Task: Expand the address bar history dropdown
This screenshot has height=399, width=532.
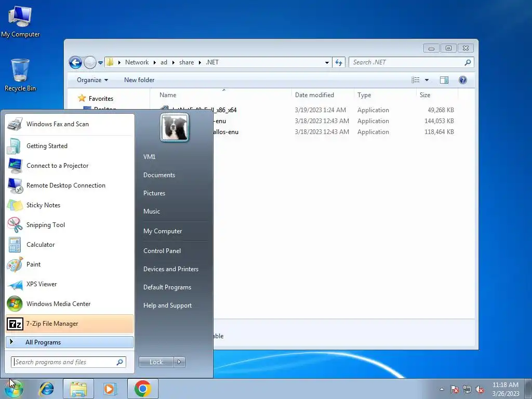Action: [327, 62]
